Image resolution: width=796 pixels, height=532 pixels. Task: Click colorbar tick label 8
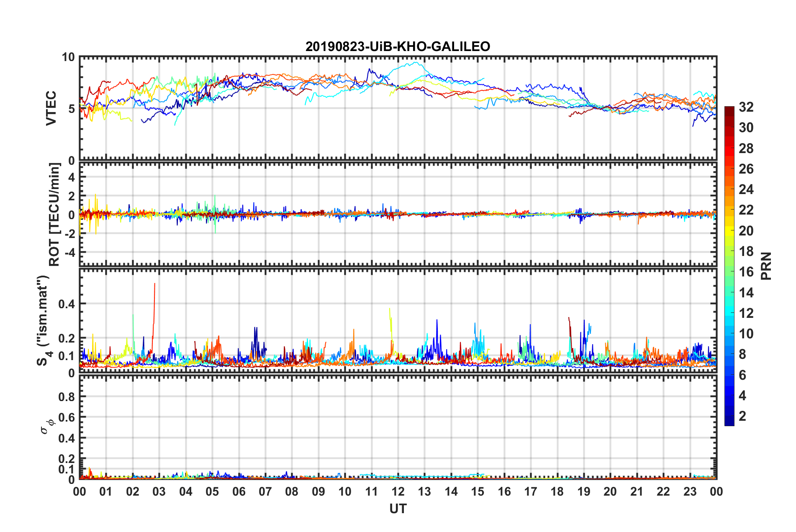coord(742,354)
